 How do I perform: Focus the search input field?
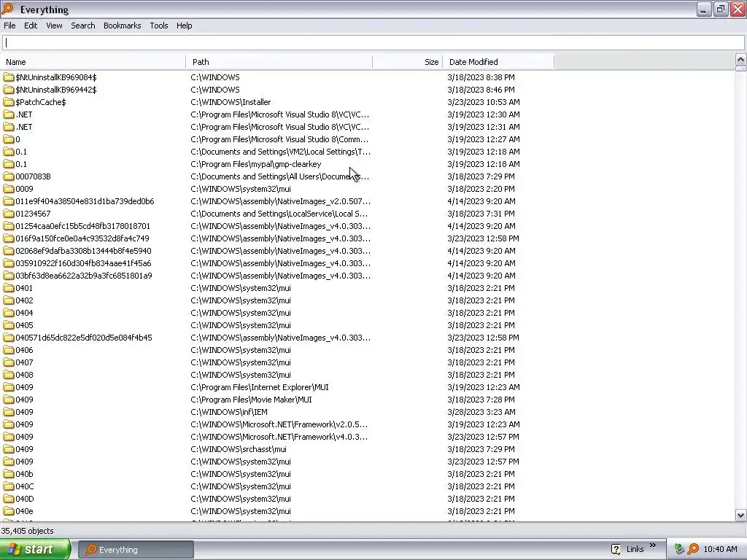pyautogui.click(x=373, y=43)
